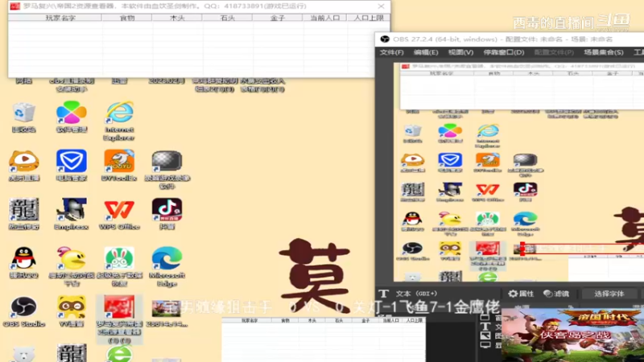Click the 文本 (GDI+) source label in OBS

416,294
